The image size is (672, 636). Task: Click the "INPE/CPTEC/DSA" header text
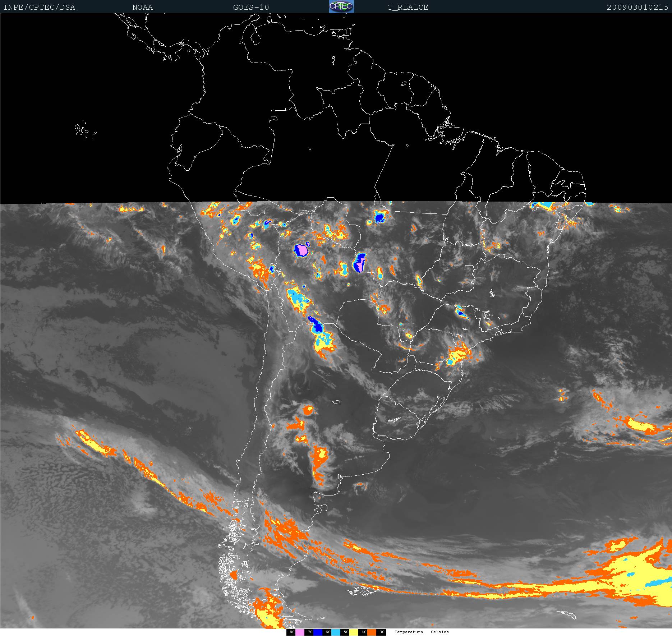point(39,7)
